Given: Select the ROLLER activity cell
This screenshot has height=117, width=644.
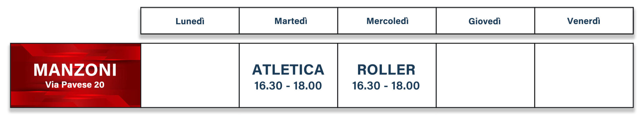Looking at the screenshot, I should click(387, 75).
